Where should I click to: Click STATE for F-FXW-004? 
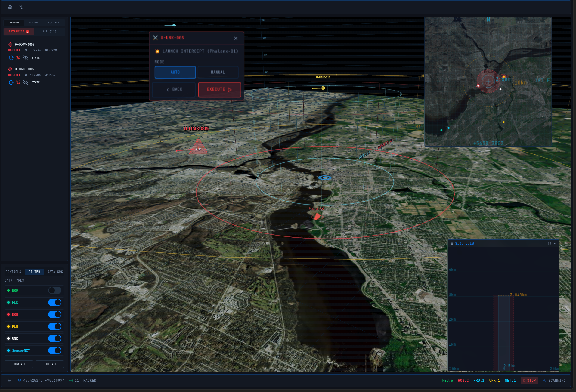pyautogui.click(x=36, y=58)
